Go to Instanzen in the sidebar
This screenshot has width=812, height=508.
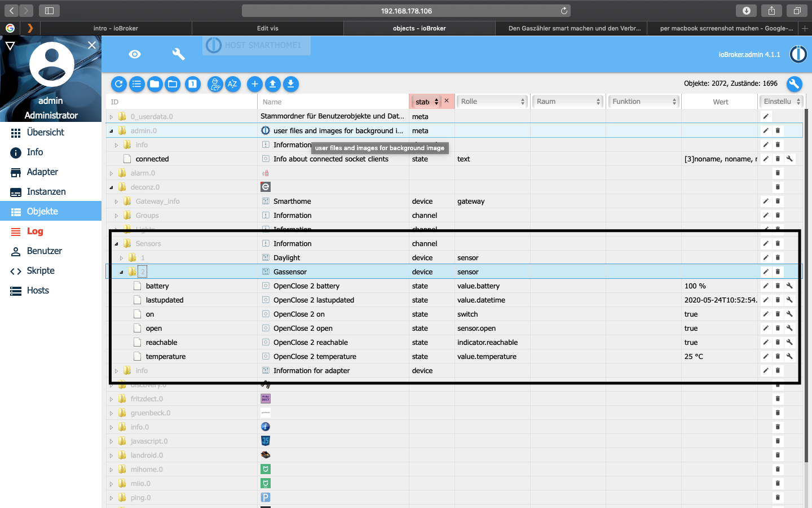pos(51,191)
